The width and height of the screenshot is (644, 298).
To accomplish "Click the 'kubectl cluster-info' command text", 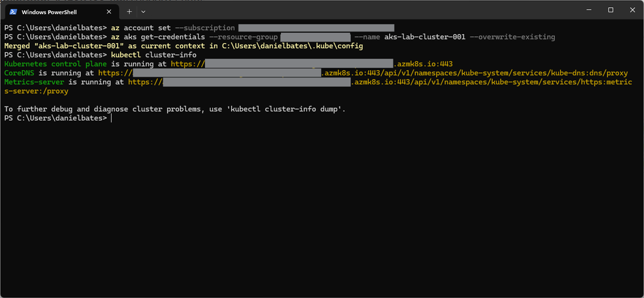I will tap(153, 55).
